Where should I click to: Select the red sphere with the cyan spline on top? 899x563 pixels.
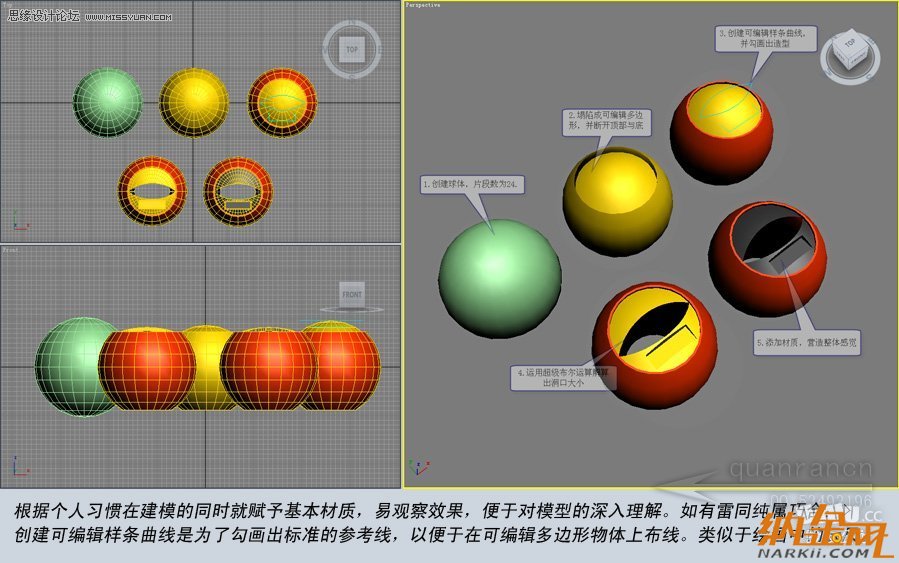[x=721, y=133]
